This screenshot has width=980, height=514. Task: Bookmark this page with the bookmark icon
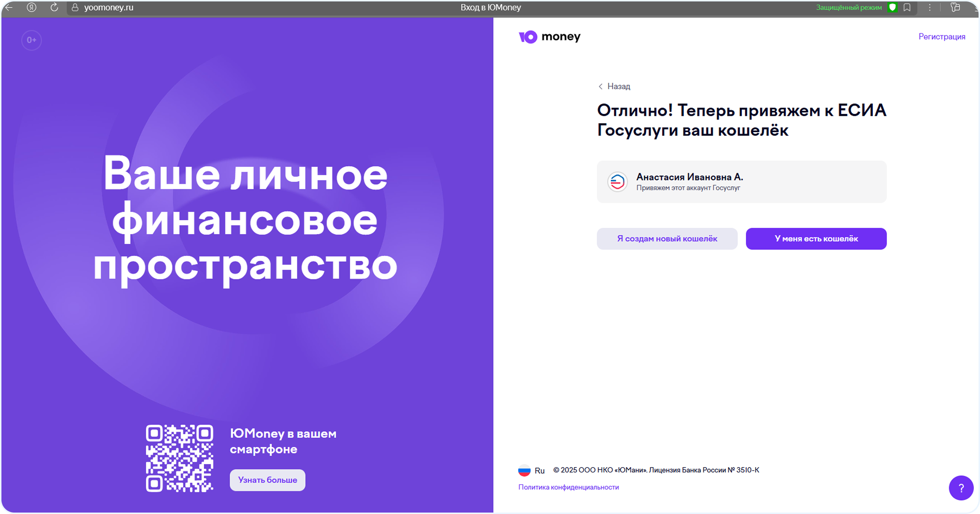907,8
